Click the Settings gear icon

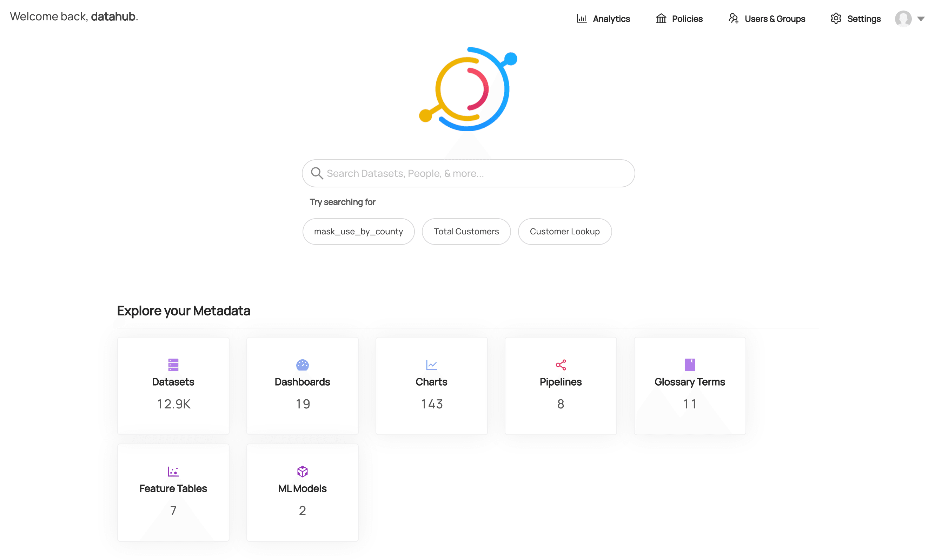pos(836,19)
